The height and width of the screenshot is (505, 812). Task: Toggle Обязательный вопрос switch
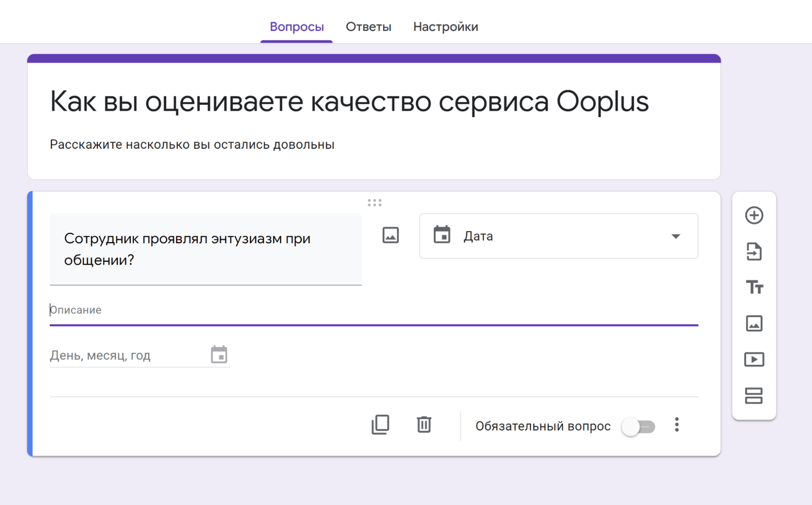(639, 427)
